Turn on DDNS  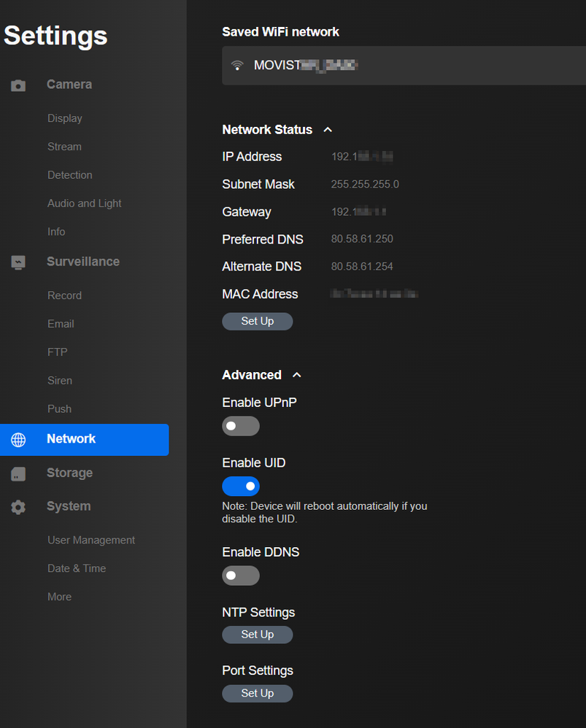point(241,576)
